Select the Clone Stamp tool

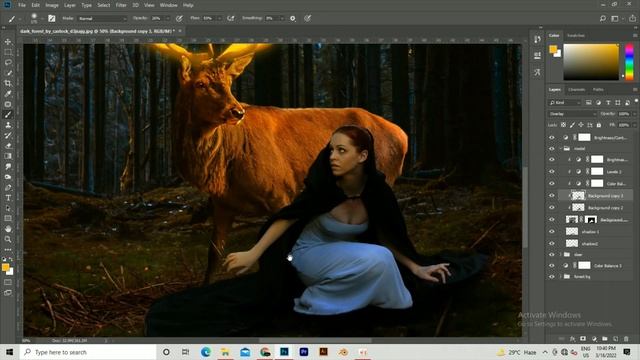[x=8, y=125]
